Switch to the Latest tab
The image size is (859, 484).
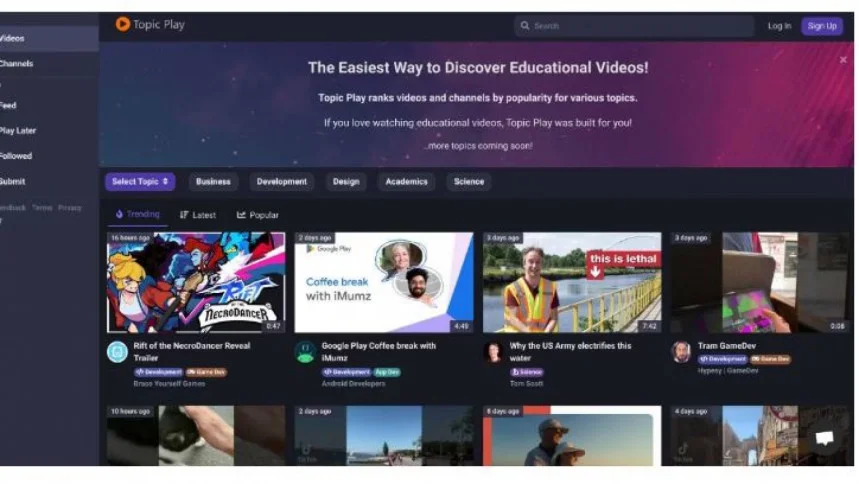point(198,215)
